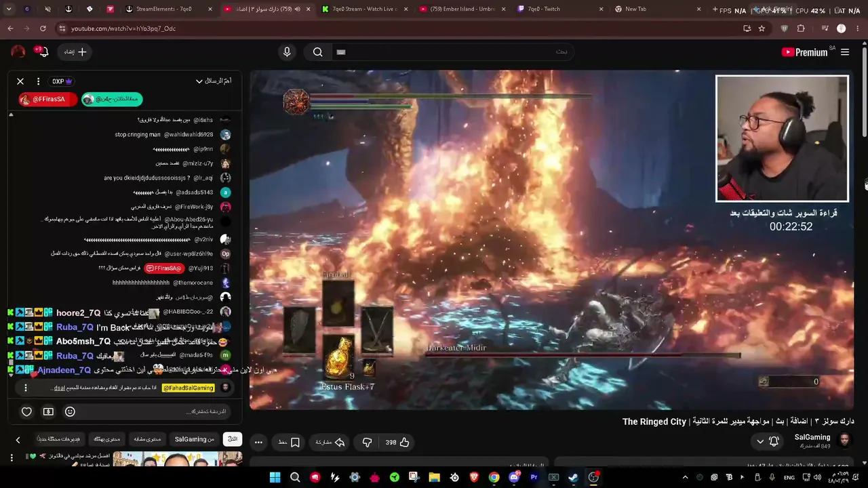Open the create video button
Image resolution: width=868 pixels, height=488 pixels.
point(76,52)
